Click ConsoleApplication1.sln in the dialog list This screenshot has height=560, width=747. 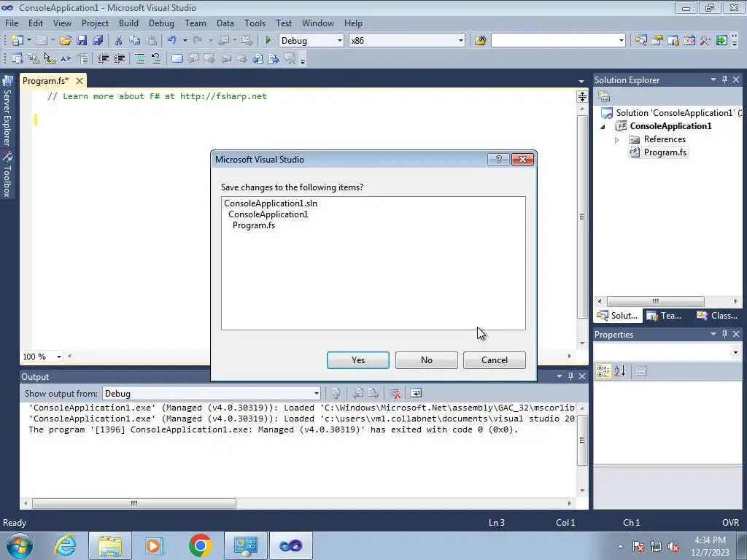coord(271,203)
